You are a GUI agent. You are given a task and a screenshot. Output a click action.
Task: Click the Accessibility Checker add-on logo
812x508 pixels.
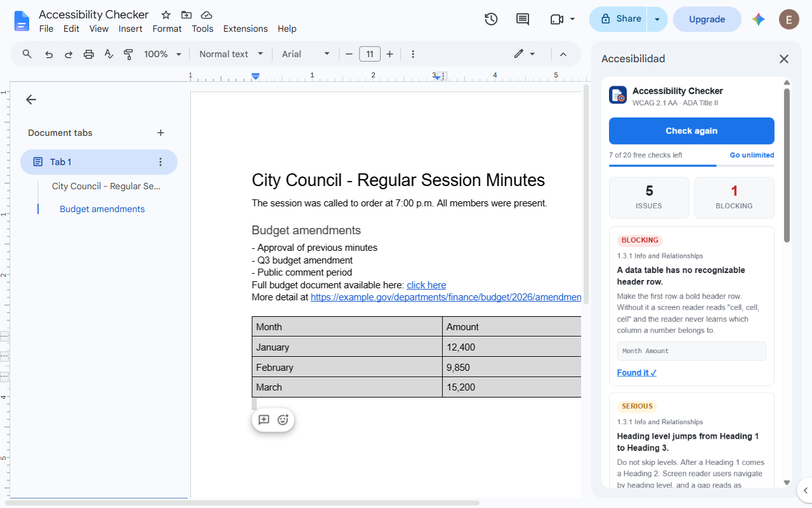coord(618,95)
